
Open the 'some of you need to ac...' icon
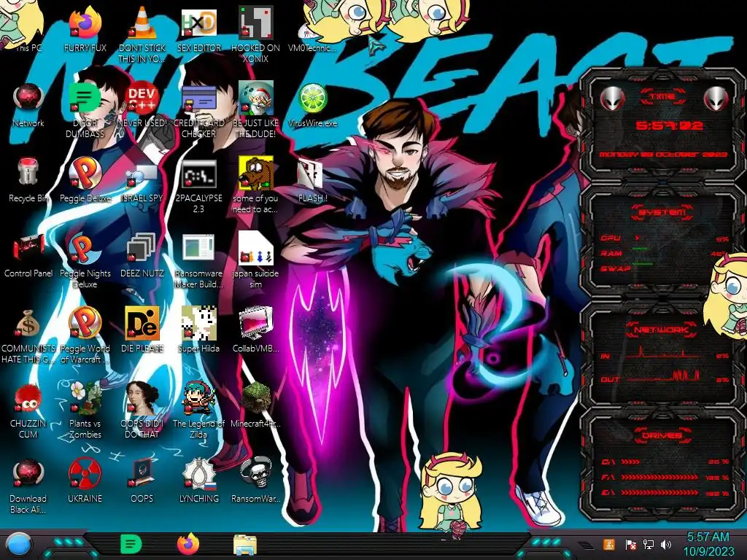255,174
